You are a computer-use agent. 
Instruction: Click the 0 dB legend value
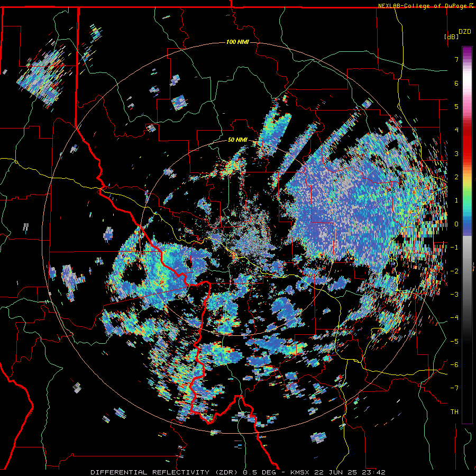pyautogui.click(x=456, y=224)
